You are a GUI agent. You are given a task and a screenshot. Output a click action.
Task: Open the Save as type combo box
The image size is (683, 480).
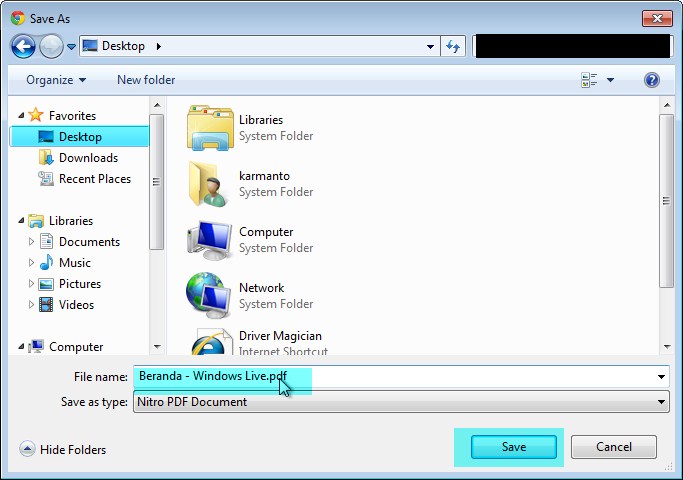[x=401, y=402]
